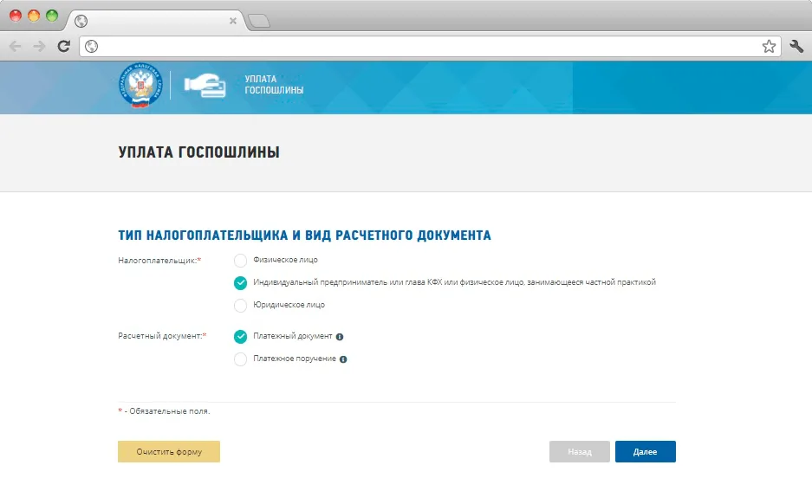
Task: Go forward with browser forward arrow
Action: click(39, 47)
